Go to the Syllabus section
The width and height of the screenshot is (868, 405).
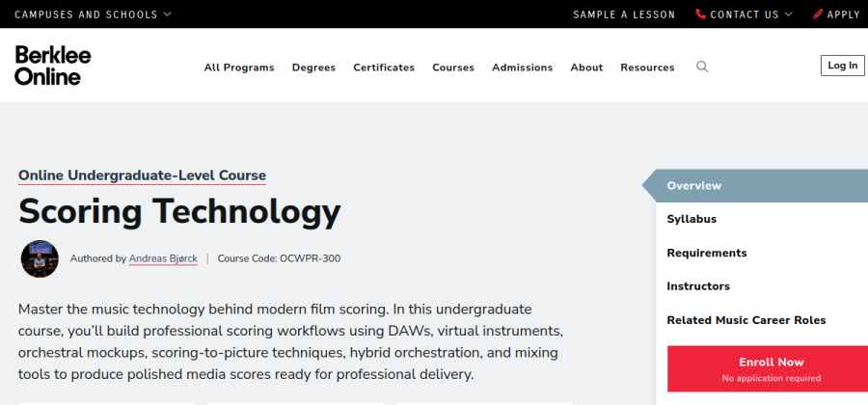point(692,219)
